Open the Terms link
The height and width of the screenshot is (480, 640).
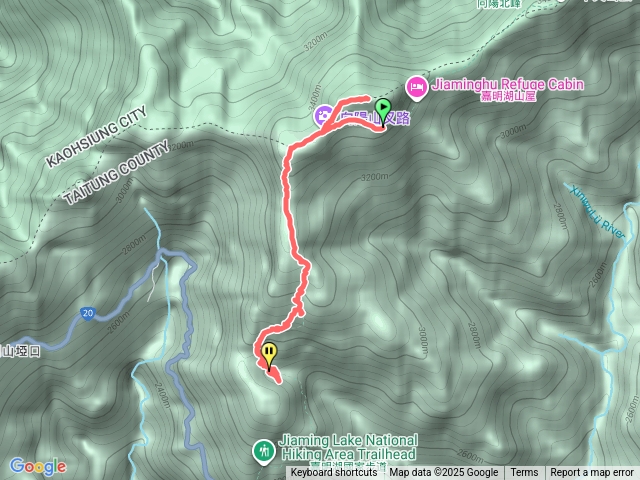(524, 473)
